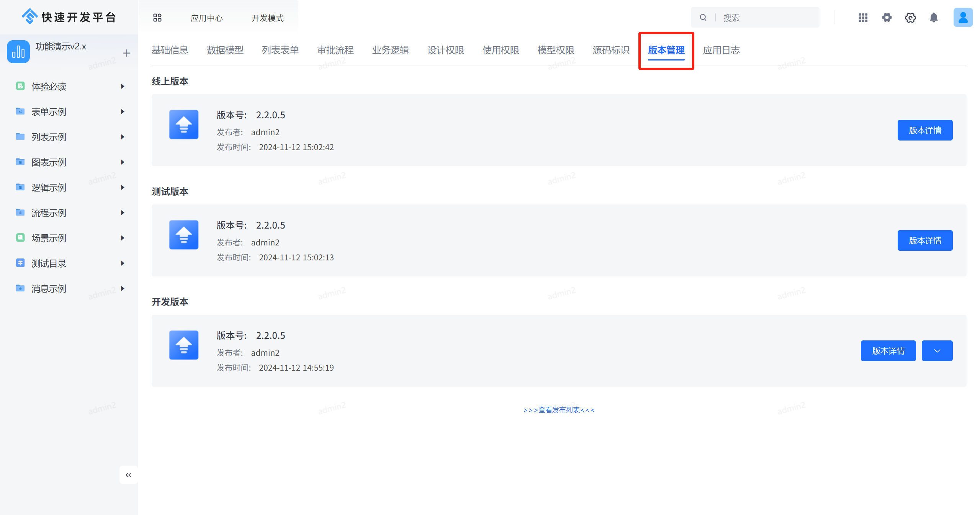Open dropdown arrow next to 开发版本 版本详情
The height and width of the screenshot is (515, 980).
937,351
